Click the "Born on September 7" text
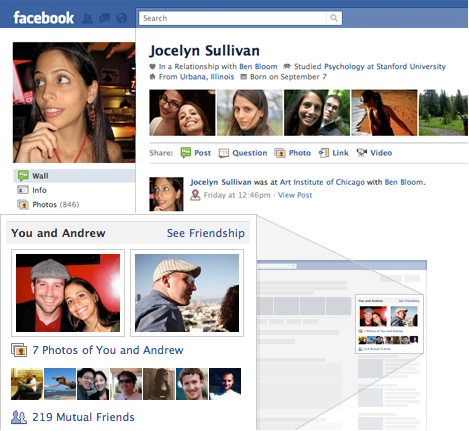This screenshot has height=431, width=469. pyautogui.click(x=288, y=77)
